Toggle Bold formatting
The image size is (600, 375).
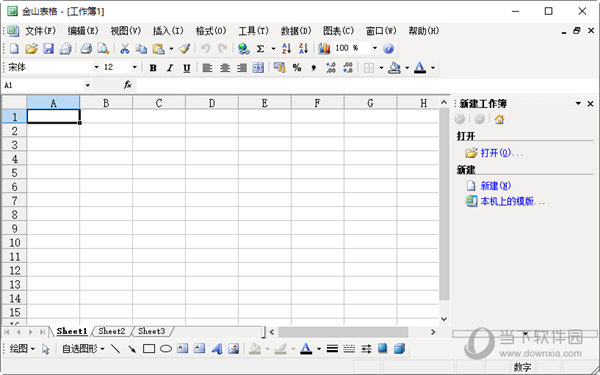[x=153, y=68]
